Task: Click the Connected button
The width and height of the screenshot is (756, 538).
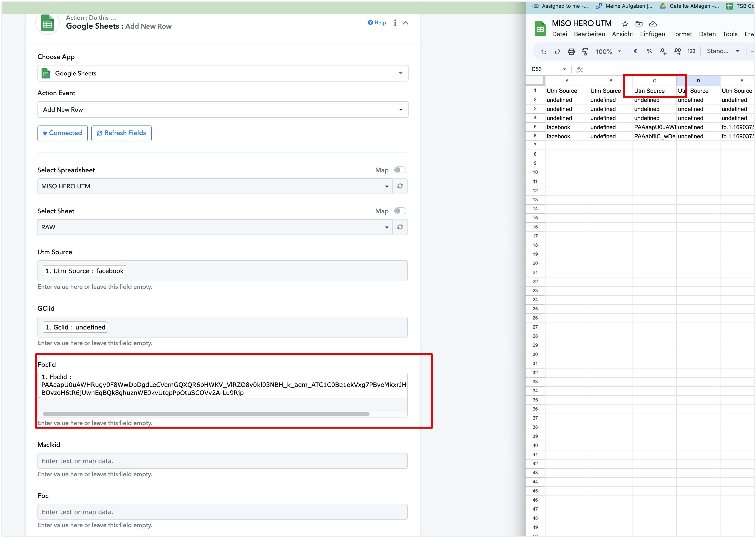Action: (x=62, y=133)
